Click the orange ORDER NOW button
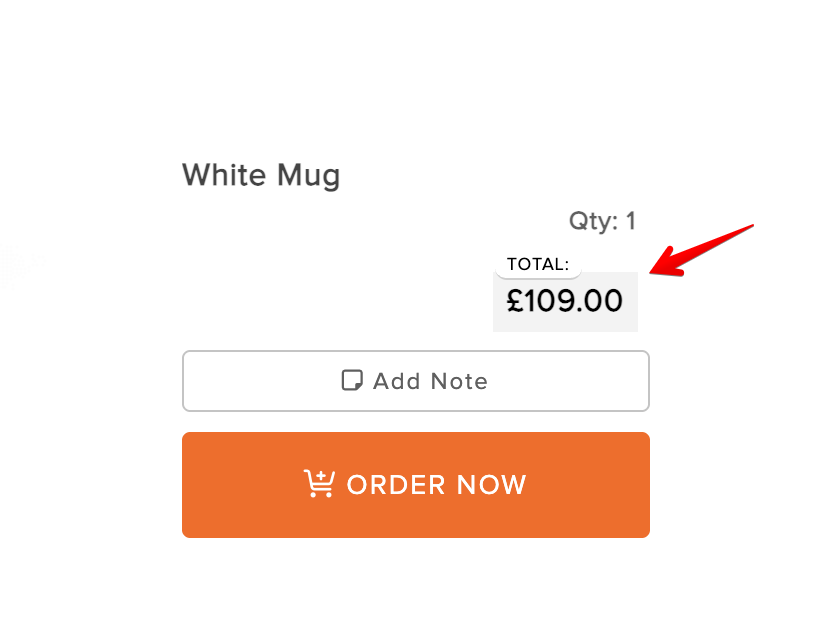 coord(416,485)
